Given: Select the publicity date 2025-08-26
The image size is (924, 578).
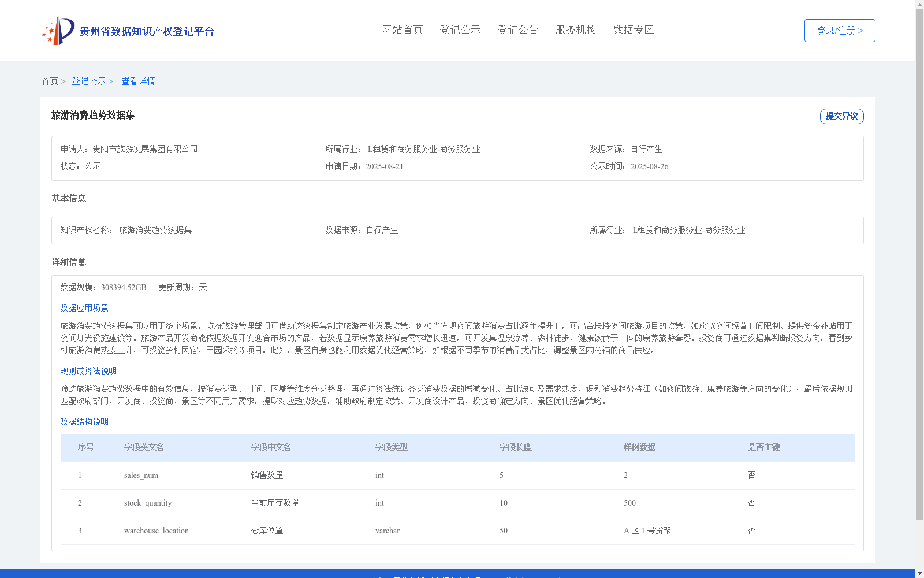Looking at the screenshot, I should [x=650, y=166].
